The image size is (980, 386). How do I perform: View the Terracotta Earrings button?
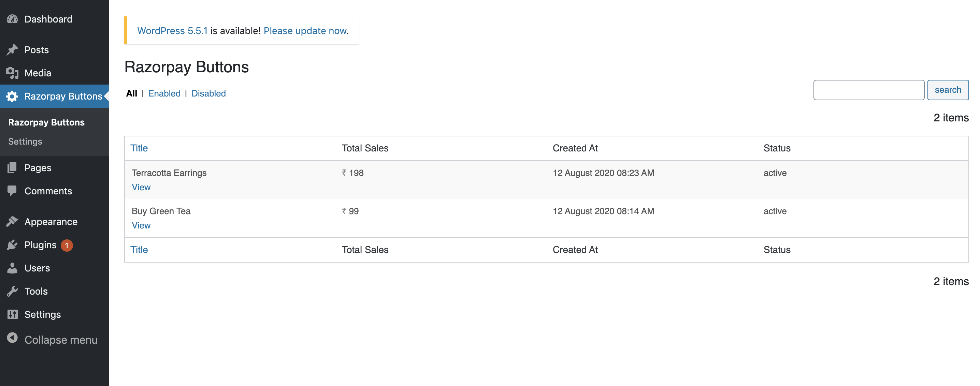(x=141, y=188)
